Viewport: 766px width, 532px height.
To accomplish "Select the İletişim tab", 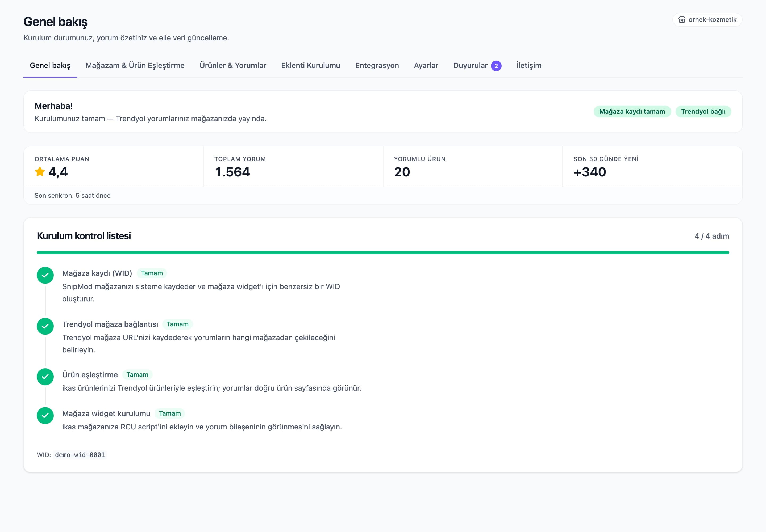I will [x=528, y=65].
